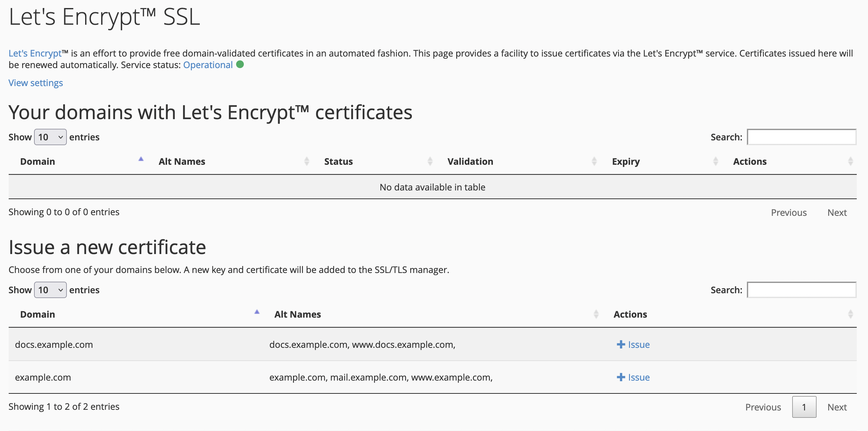Click Next in the certificates table pagination
868x431 pixels.
click(837, 213)
